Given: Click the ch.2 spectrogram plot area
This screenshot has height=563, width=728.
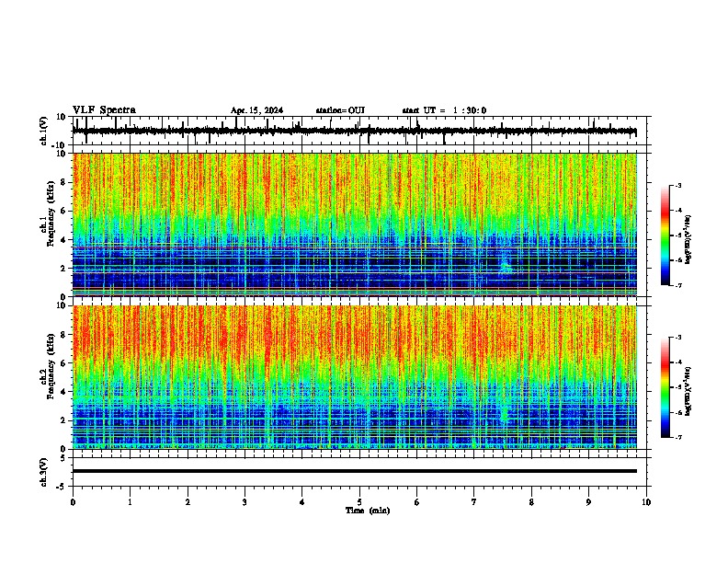Looking at the screenshot, I should pyautogui.click(x=355, y=377).
